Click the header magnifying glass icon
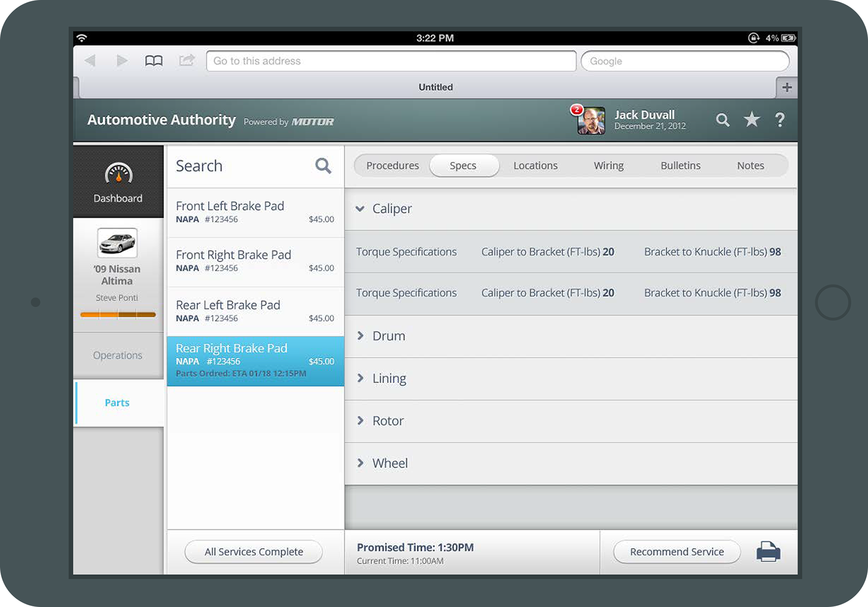 [722, 120]
